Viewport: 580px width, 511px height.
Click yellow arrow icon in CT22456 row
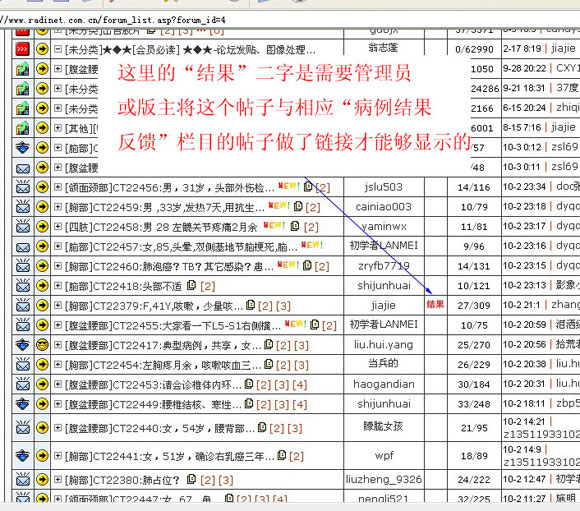pos(43,187)
